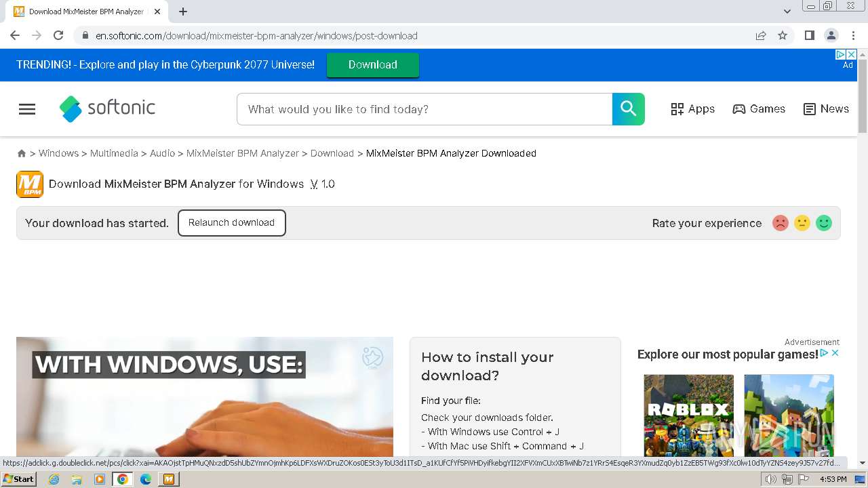Click the site lock icon

pyautogui.click(x=85, y=35)
